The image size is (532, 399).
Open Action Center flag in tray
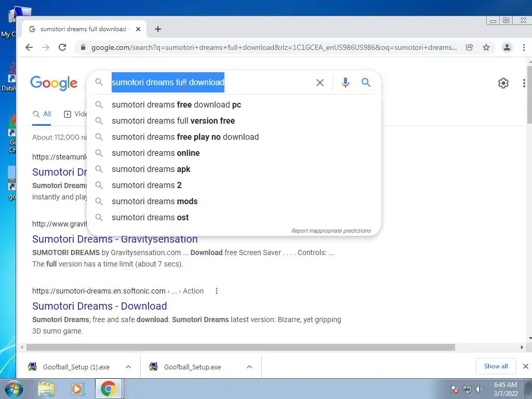point(455,389)
